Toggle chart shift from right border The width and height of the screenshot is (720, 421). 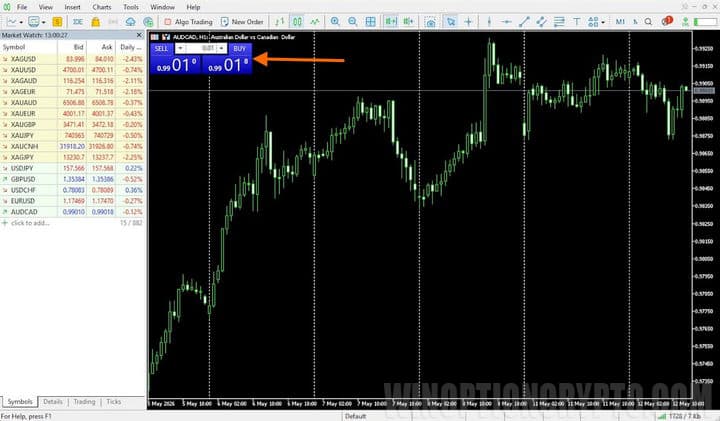pyautogui.click(x=408, y=22)
